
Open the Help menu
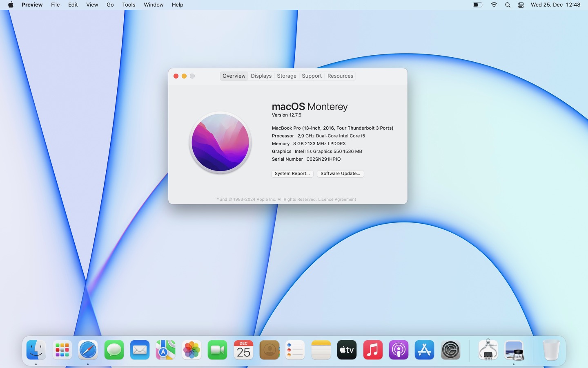178,5
